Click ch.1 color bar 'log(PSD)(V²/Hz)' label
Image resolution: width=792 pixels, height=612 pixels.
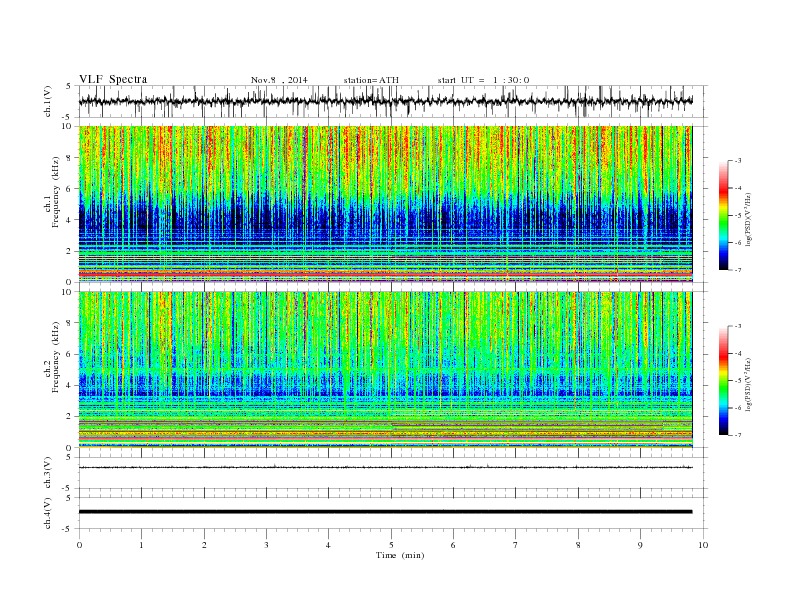click(x=750, y=218)
